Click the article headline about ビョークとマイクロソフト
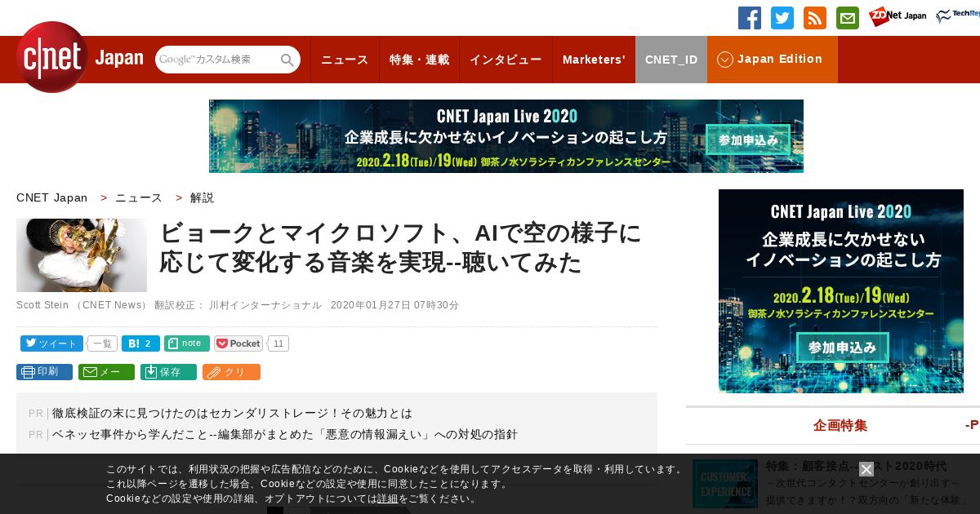Screen dimensions: 980x514 [x=400, y=248]
